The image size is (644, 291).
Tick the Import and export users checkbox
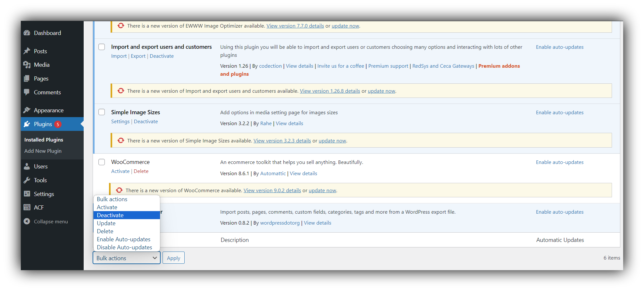click(x=102, y=47)
